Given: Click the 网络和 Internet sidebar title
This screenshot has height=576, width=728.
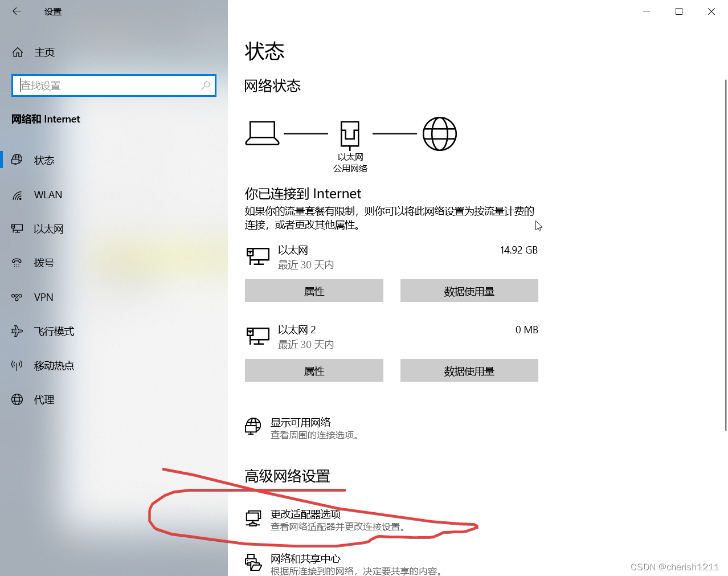Looking at the screenshot, I should point(46,119).
